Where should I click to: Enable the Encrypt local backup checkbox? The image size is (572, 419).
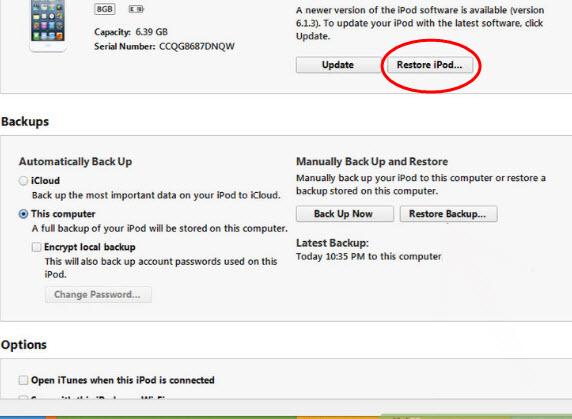pos(36,247)
